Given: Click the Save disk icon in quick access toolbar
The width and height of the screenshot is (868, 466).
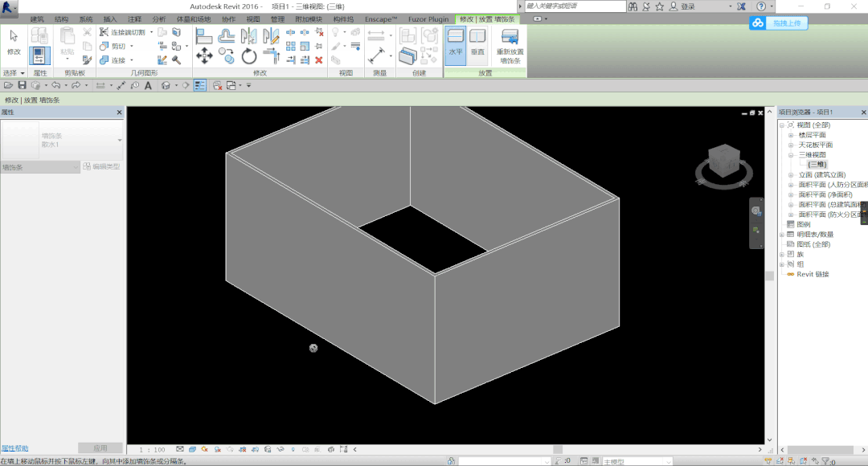Looking at the screenshot, I should pos(23,85).
